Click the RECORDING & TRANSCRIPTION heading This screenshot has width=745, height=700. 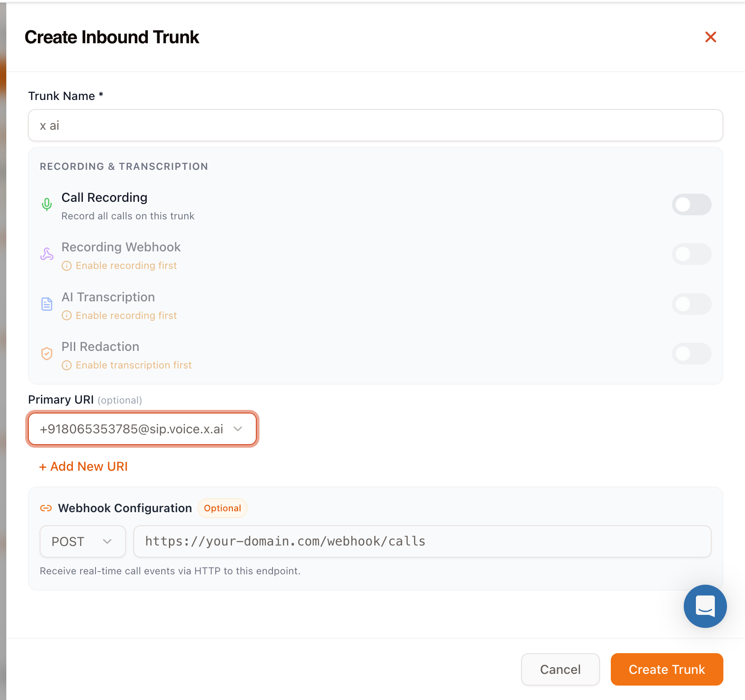coord(124,167)
